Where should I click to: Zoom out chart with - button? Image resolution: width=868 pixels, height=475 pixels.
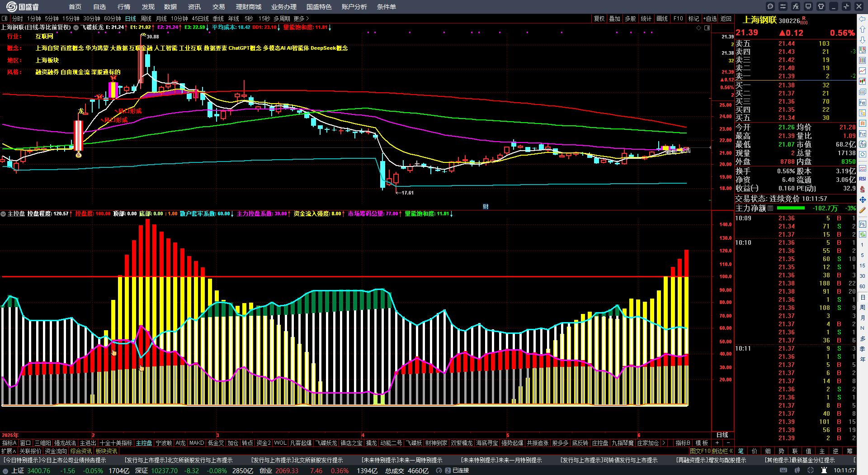pyautogui.click(x=728, y=443)
